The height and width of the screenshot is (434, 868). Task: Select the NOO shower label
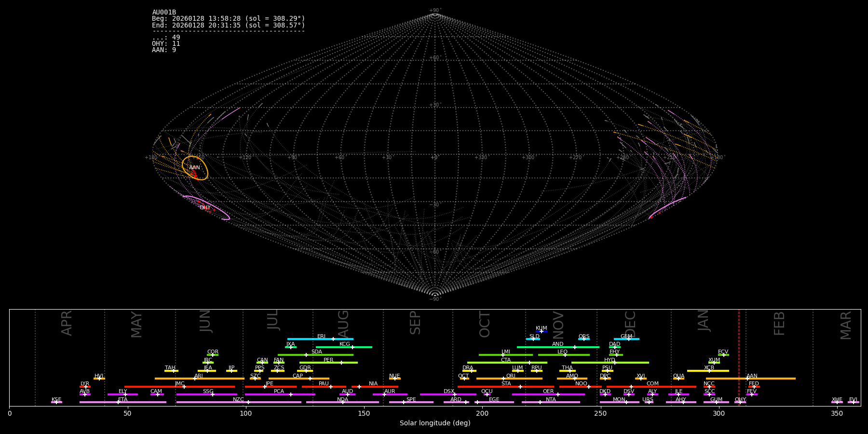click(581, 384)
